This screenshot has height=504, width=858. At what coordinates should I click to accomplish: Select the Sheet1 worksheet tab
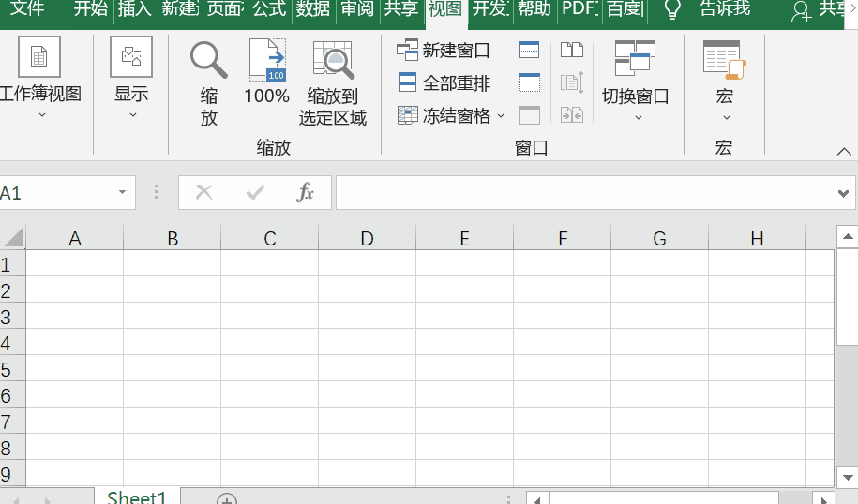(x=137, y=497)
